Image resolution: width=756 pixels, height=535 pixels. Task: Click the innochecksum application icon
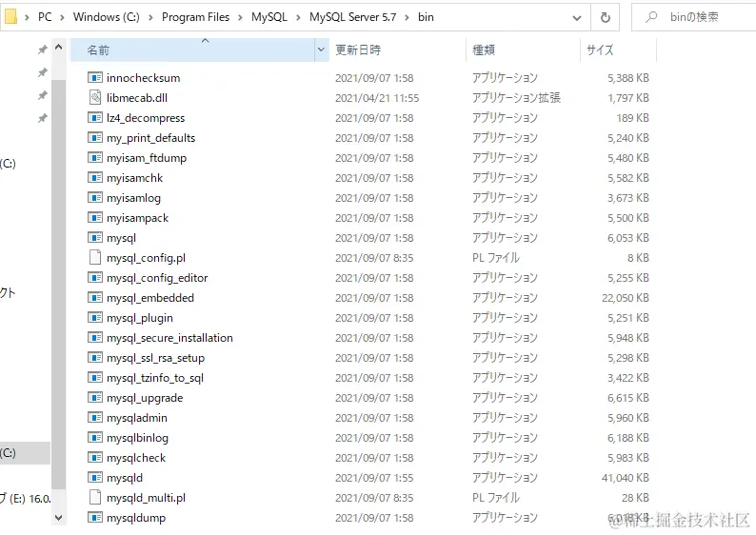[95, 78]
